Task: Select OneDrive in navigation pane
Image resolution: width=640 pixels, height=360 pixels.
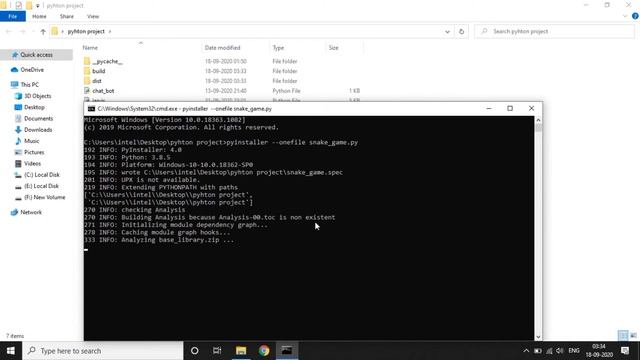Action: tap(32, 70)
